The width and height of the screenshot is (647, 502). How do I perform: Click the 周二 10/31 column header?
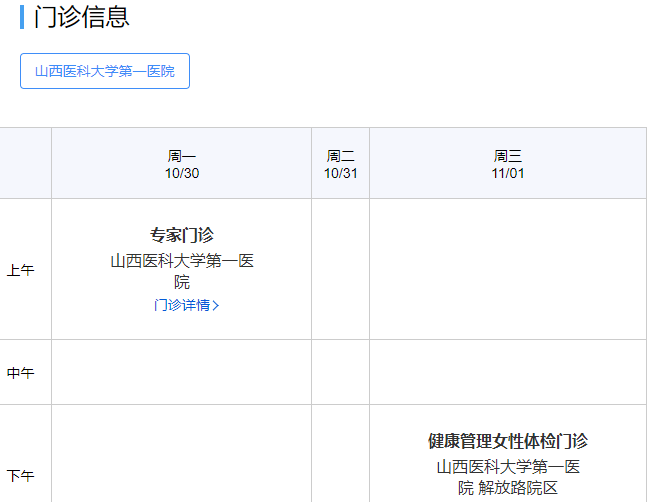(340, 164)
